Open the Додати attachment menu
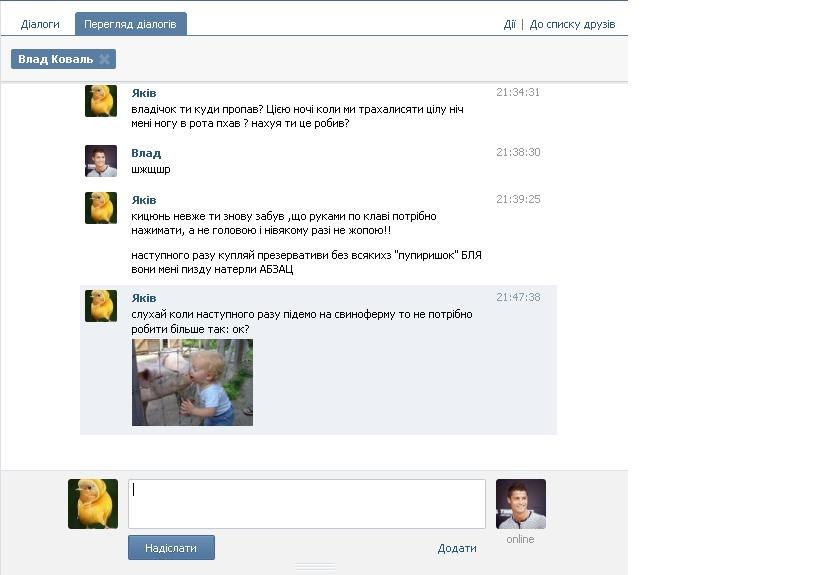840x575 pixels. [457, 548]
